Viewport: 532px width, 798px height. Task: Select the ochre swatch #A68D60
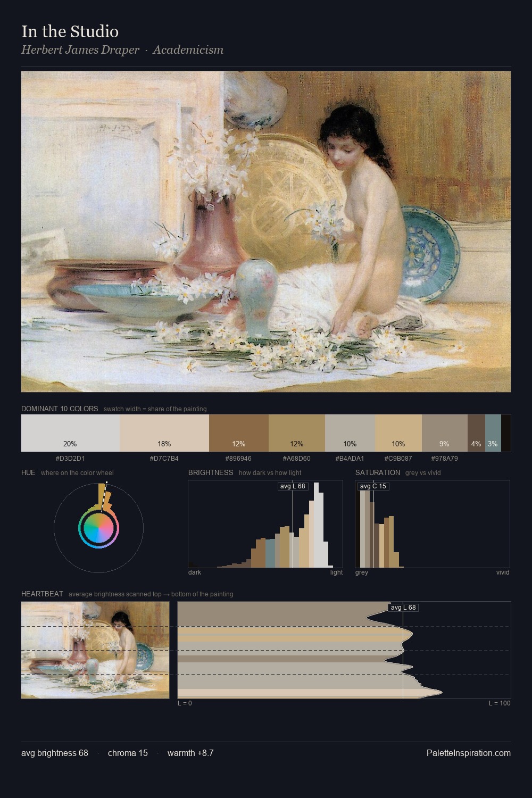click(x=297, y=433)
